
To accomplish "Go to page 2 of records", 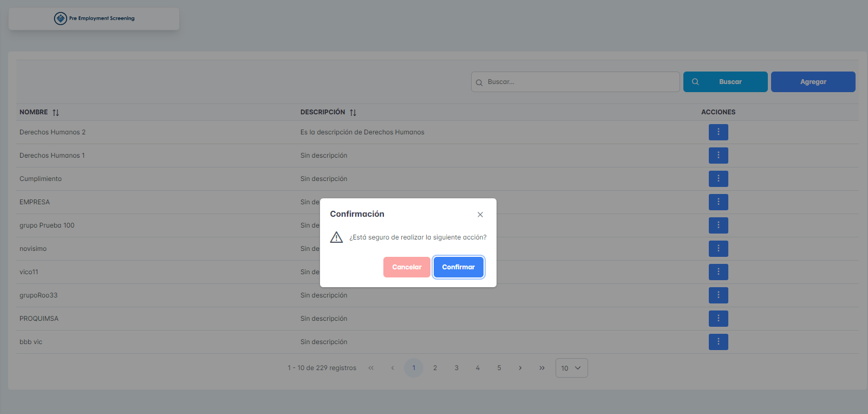I will pyautogui.click(x=435, y=368).
